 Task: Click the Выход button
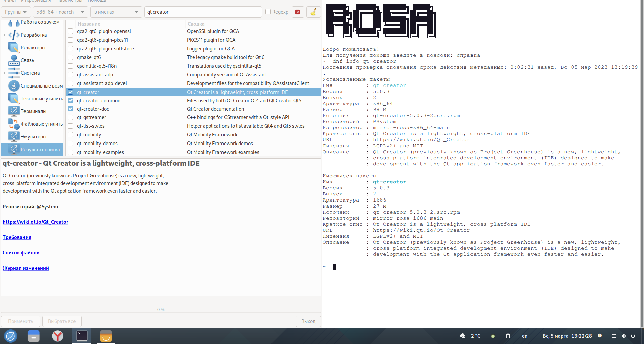(308, 321)
